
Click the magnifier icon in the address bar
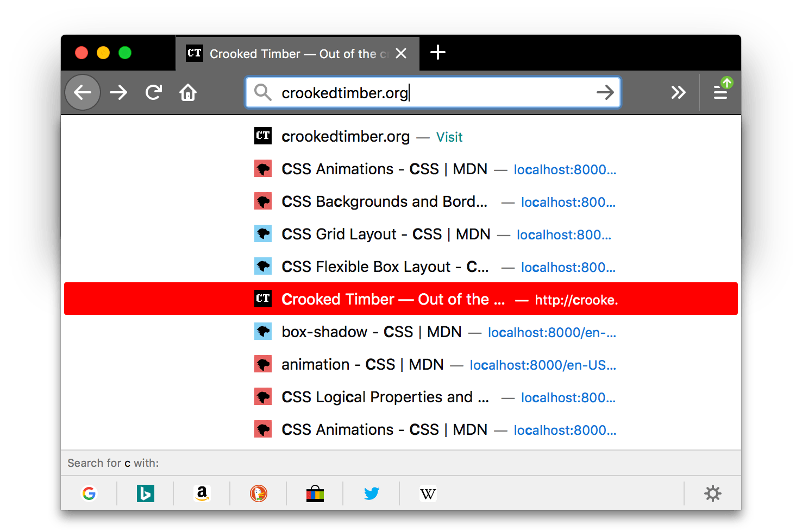pos(263,92)
